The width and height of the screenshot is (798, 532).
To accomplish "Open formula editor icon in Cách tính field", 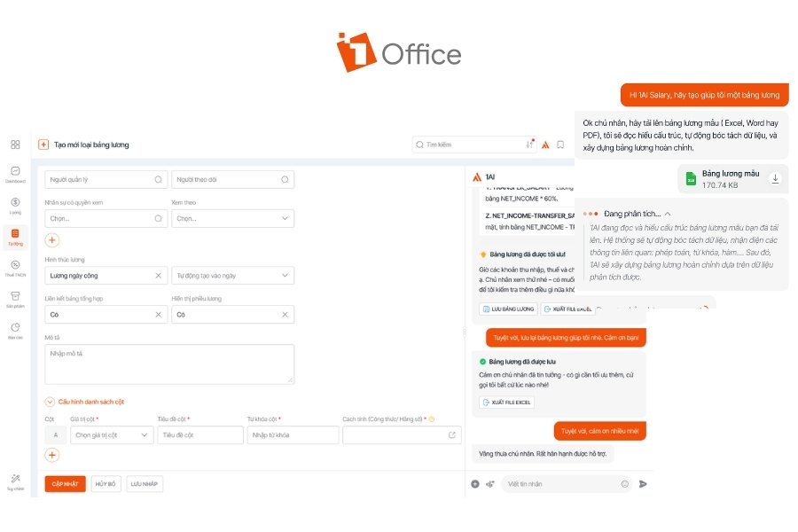I will tap(452, 434).
